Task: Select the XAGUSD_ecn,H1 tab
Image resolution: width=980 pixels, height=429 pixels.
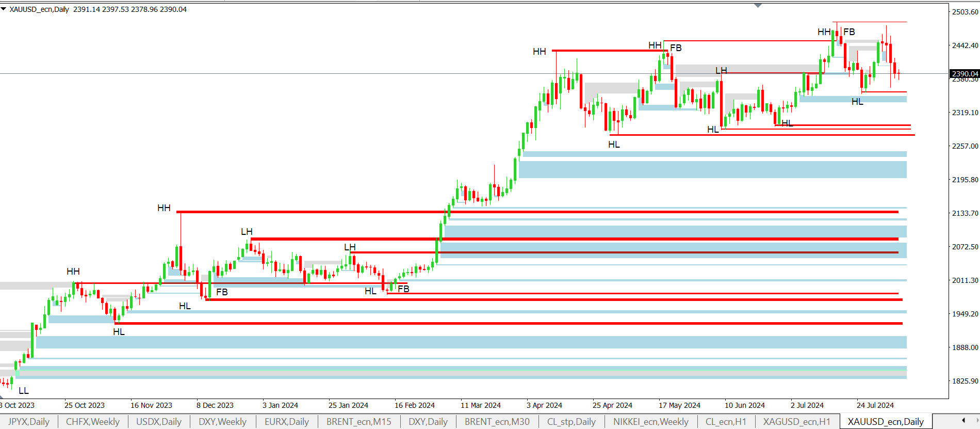Action: (x=797, y=422)
